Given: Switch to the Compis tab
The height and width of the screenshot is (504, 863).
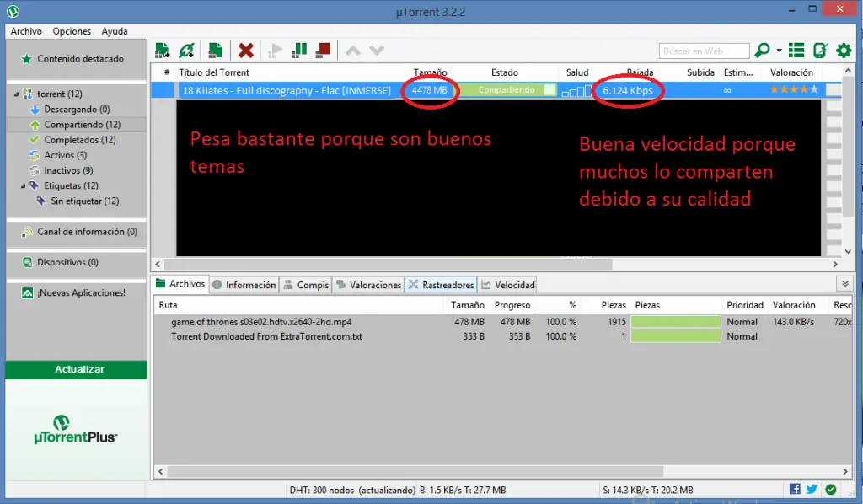Looking at the screenshot, I should pyautogui.click(x=306, y=285).
